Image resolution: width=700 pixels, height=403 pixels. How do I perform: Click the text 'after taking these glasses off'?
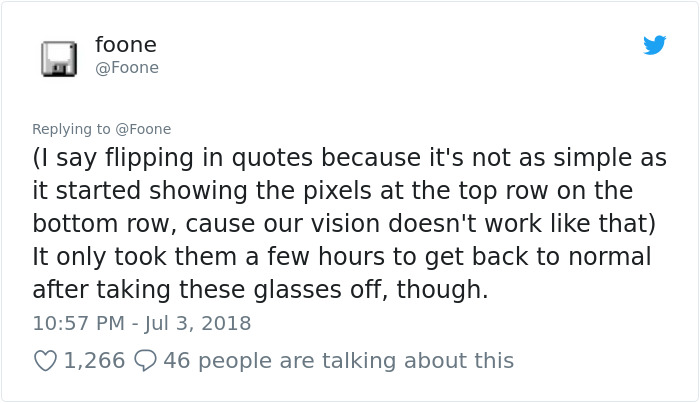pos(210,290)
